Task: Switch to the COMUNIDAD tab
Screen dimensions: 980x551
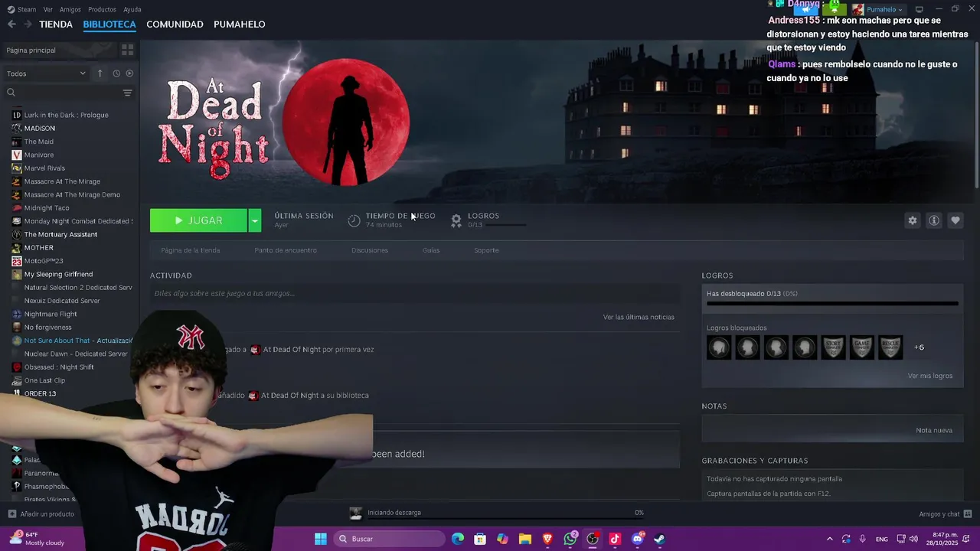Action: [x=175, y=24]
